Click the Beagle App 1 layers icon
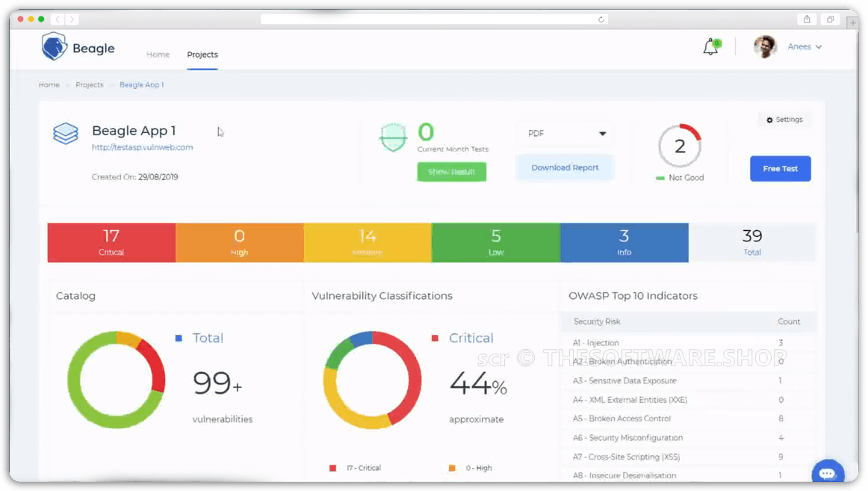The width and height of the screenshot is (868, 491). coord(65,134)
